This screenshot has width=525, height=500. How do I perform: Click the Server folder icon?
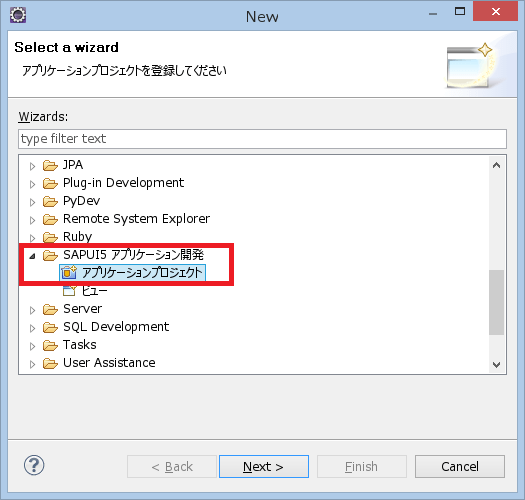[x=50, y=309]
